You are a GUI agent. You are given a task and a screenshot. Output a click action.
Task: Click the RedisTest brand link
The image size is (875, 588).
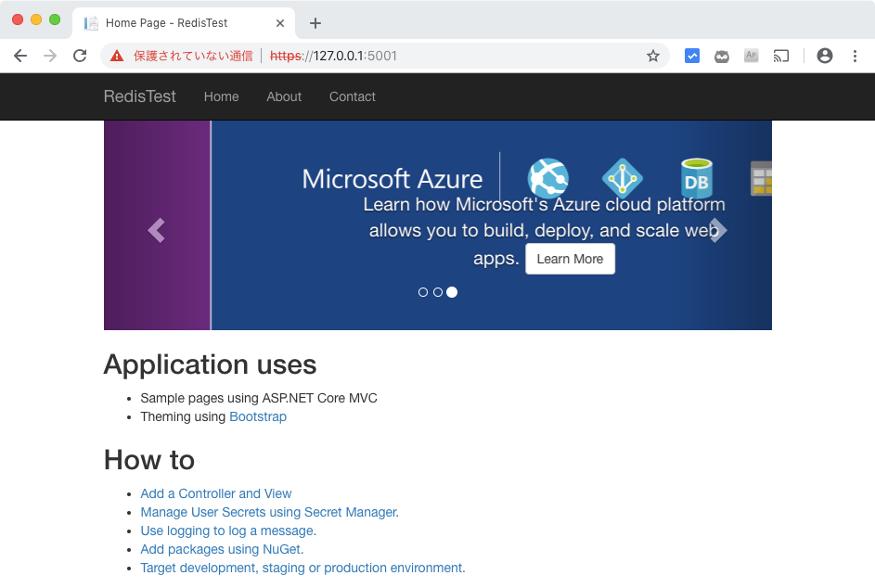[139, 96]
